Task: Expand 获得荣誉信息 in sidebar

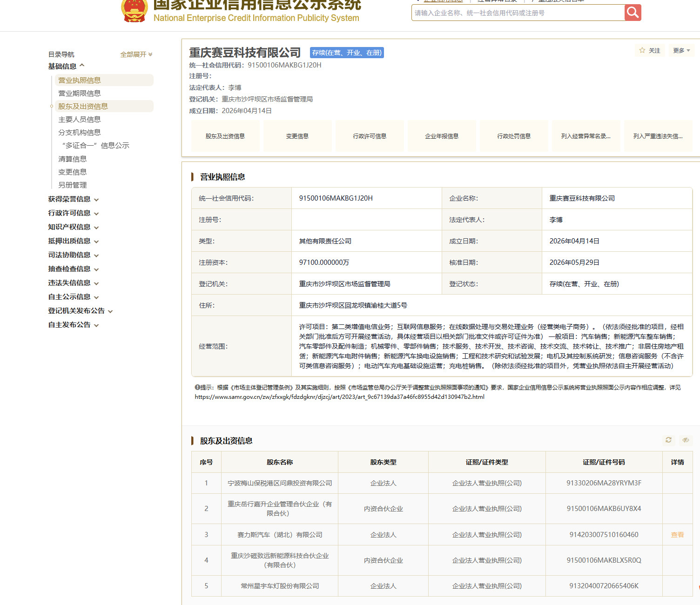Action: [74, 199]
